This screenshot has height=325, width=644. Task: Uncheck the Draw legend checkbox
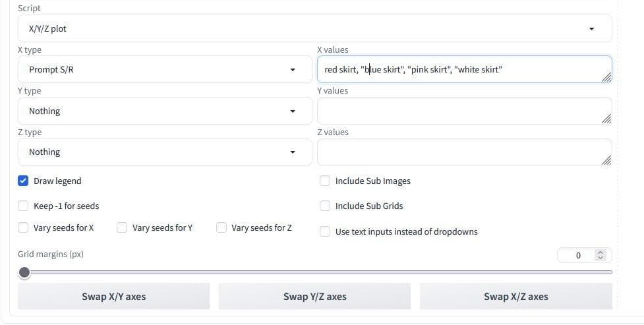pos(24,181)
